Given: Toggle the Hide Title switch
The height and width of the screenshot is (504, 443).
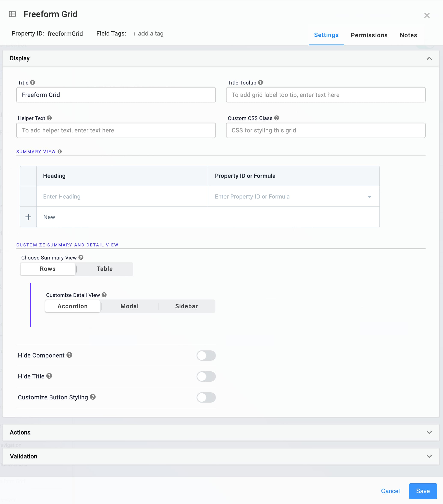Looking at the screenshot, I should (x=206, y=376).
